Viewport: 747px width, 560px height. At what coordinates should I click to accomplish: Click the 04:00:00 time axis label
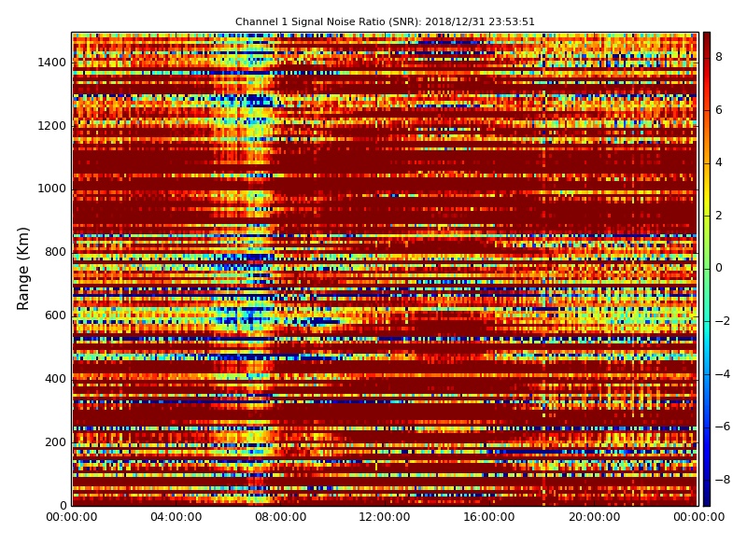coord(176,517)
